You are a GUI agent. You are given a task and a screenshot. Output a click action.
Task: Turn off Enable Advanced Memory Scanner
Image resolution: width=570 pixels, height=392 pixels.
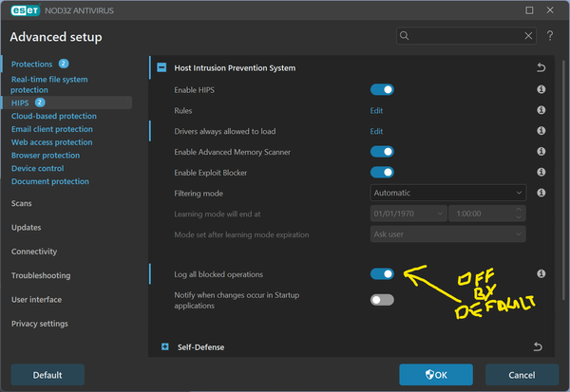tap(382, 152)
